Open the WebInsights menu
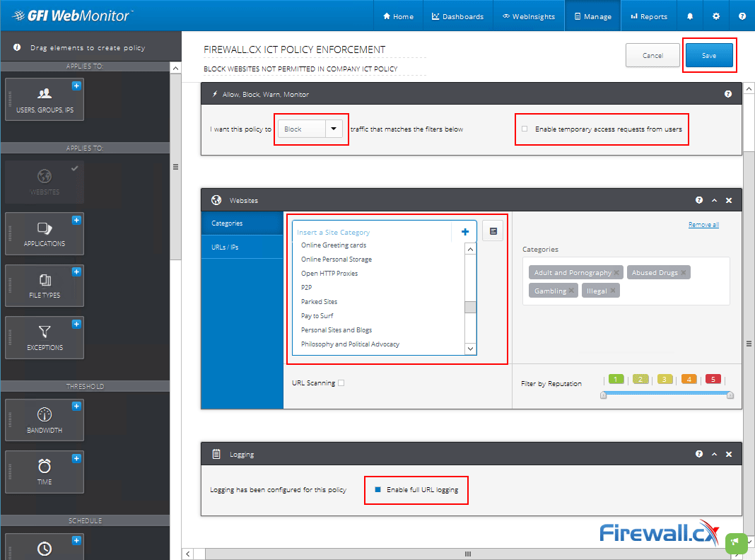Image resolution: width=755 pixels, height=560 pixels. [x=528, y=16]
